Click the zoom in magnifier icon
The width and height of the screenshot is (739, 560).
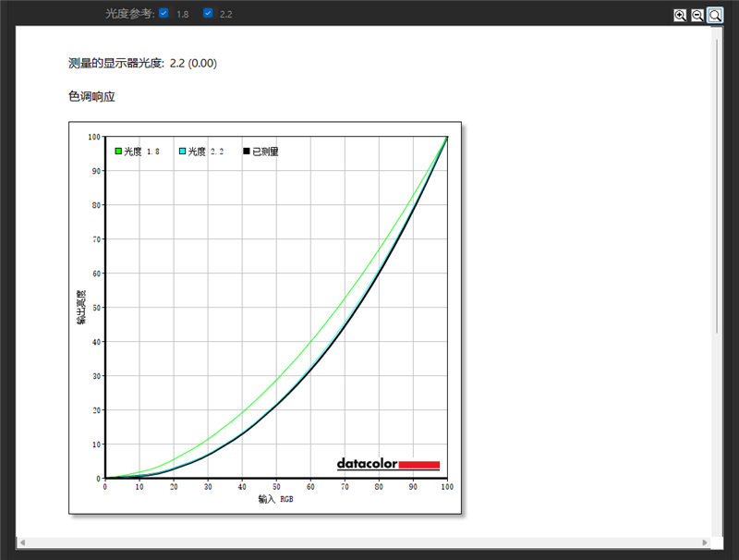[x=680, y=15]
